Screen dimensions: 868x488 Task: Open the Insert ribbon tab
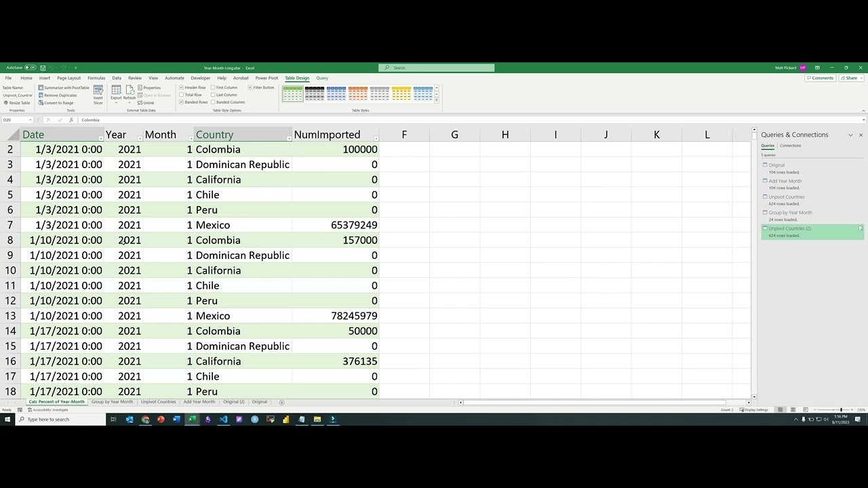tap(45, 78)
